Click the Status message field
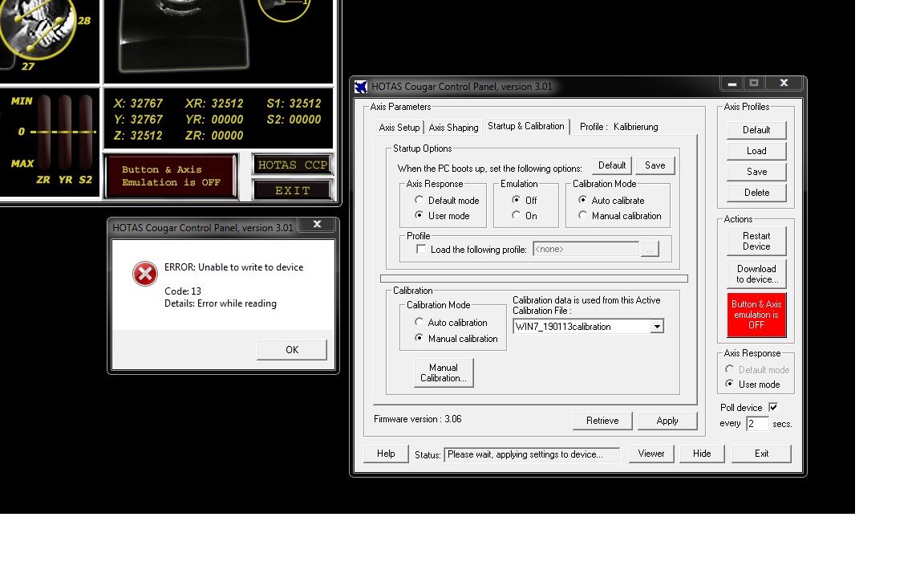924x578 pixels. [532, 454]
